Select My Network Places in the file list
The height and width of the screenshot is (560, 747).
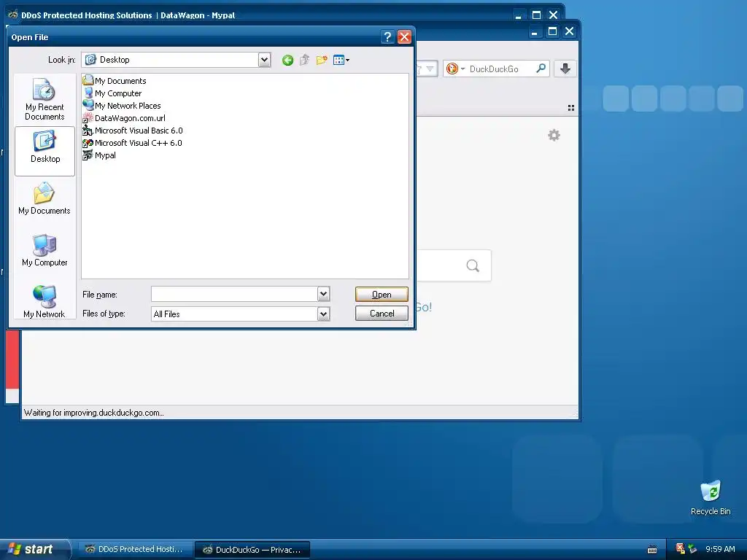[122, 105]
